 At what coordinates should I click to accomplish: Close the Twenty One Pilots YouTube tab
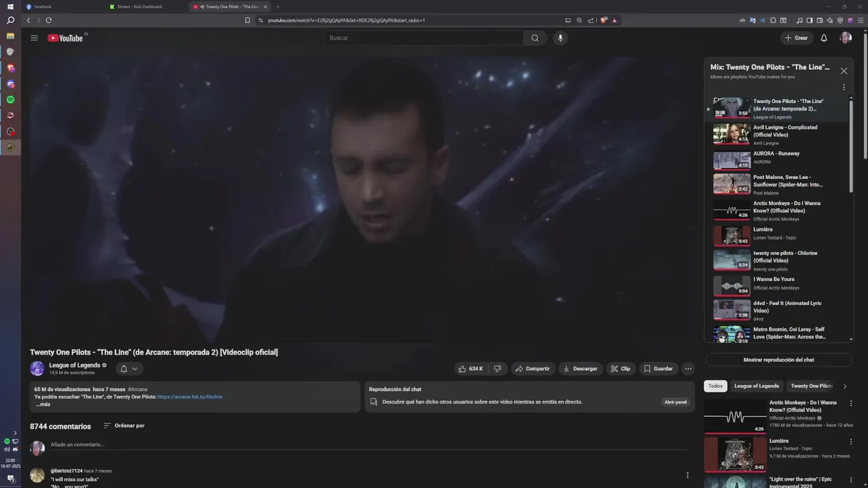265,7
